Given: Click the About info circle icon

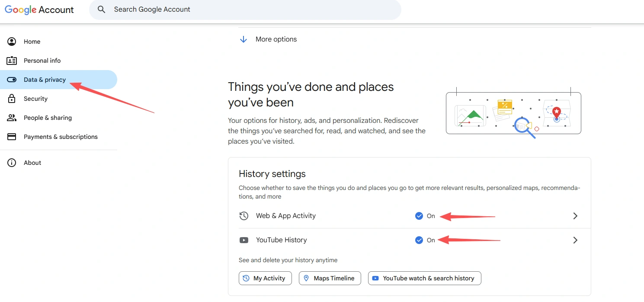Looking at the screenshot, I should pos(12,163).
